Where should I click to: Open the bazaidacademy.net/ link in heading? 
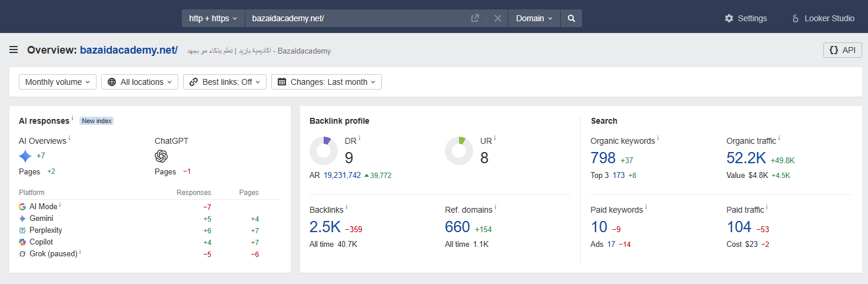(129, 50)
